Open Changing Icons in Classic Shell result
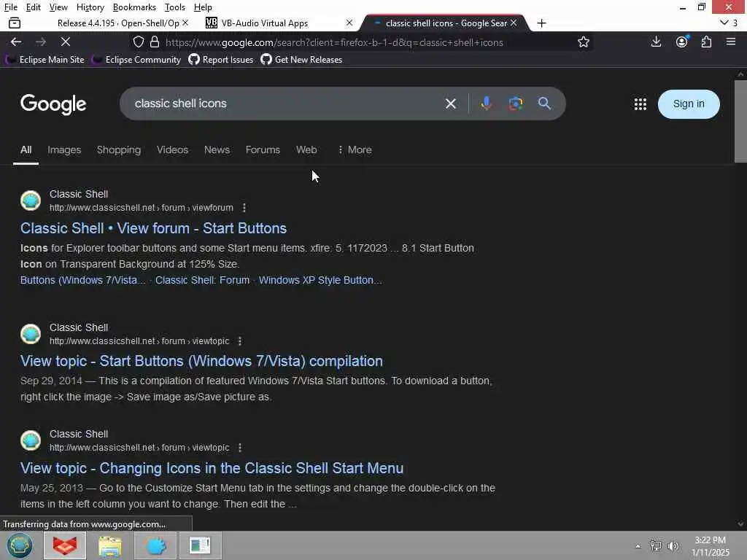Screen dimensions: 747x560 click(212, 468)
